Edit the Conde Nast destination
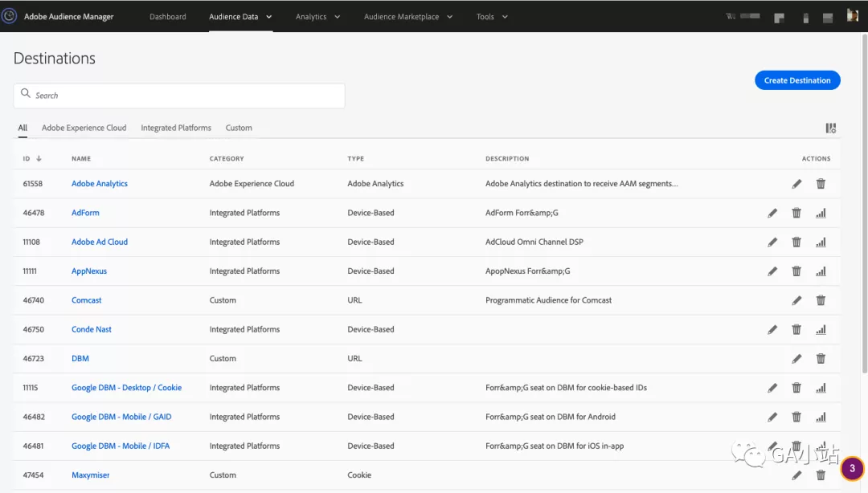Screen dimensions: 868x493 [x=772, y=330]
